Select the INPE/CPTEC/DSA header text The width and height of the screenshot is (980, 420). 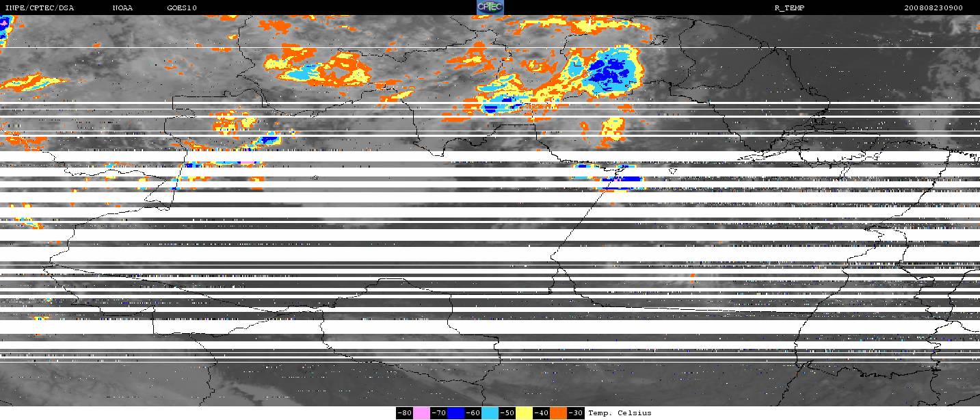click(39, 8)
